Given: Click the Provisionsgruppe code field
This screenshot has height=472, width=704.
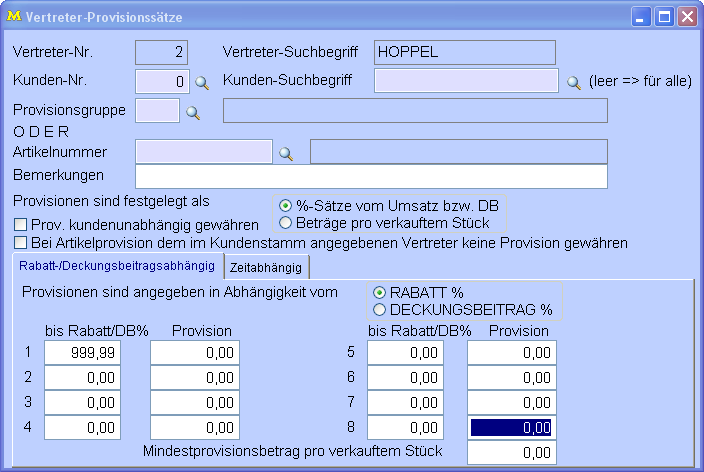Looking at the screenshot, I should coord(158,110).
